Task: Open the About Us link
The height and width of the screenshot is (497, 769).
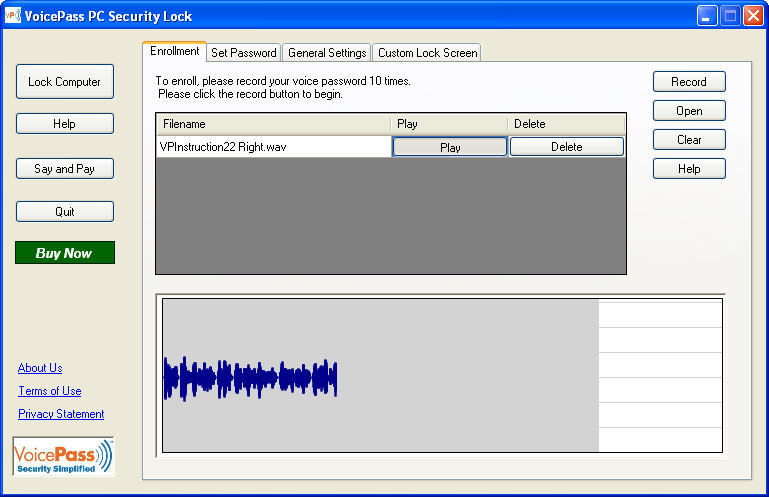Action: [x=40, y=367]
